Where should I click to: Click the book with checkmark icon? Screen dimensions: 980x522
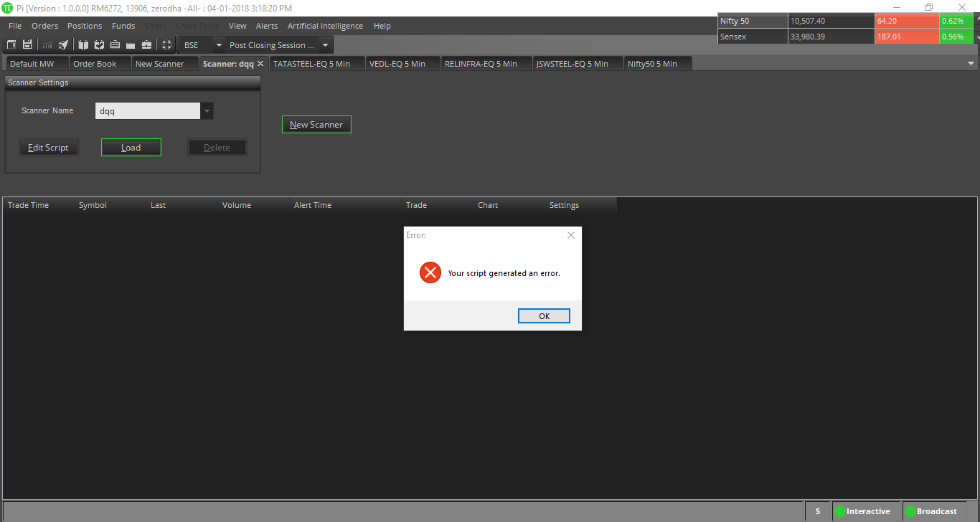pyautogui.click(x=99, y=45)
